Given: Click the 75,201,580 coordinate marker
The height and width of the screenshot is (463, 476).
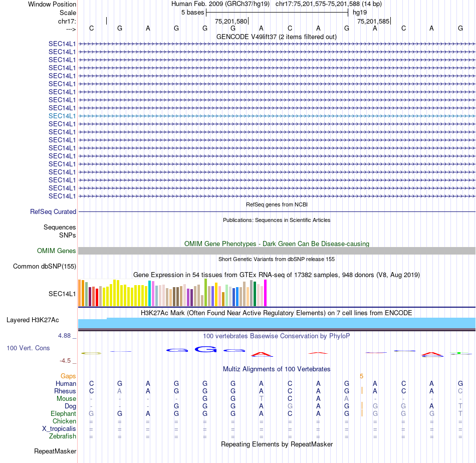Looking at the screenshot, I should pyautogui.click(x=231, y=21).
